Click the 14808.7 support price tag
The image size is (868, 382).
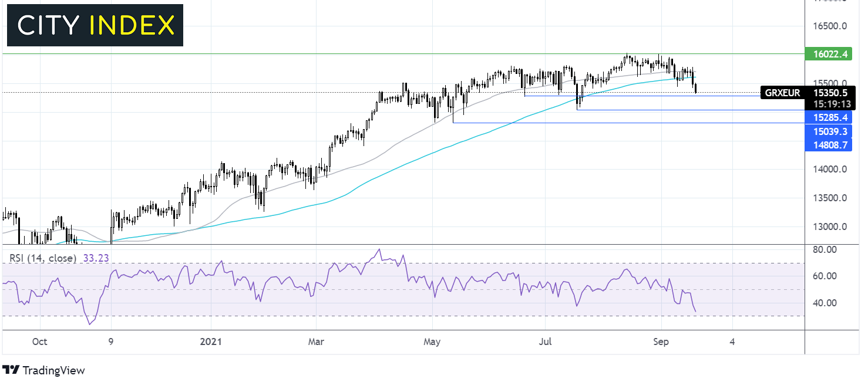(x=827, y=144)
